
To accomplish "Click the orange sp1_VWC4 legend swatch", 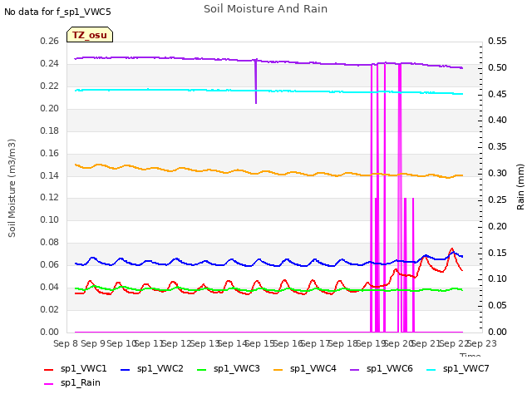I will 278,369.
